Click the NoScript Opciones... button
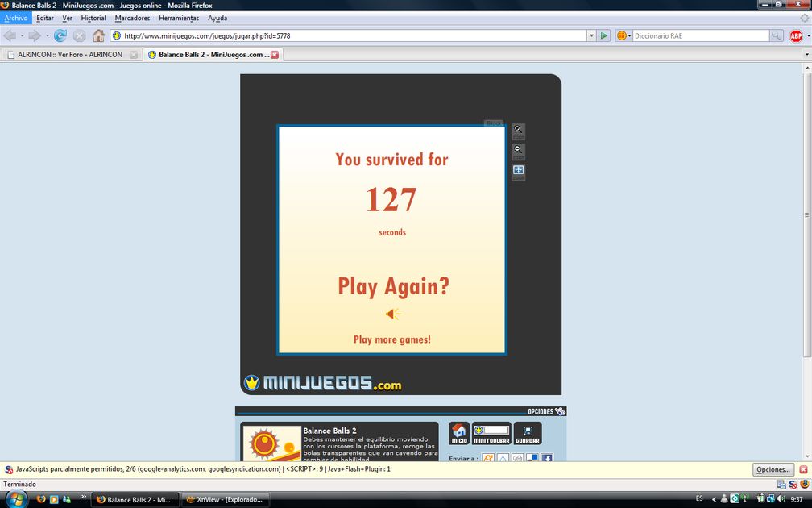 tap(773, 469)
